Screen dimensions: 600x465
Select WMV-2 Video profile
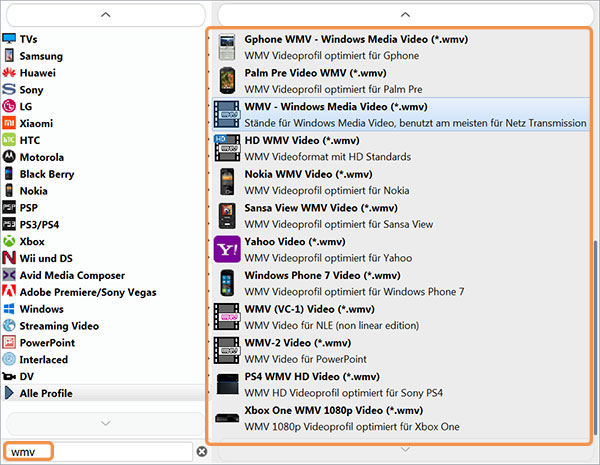401,350
